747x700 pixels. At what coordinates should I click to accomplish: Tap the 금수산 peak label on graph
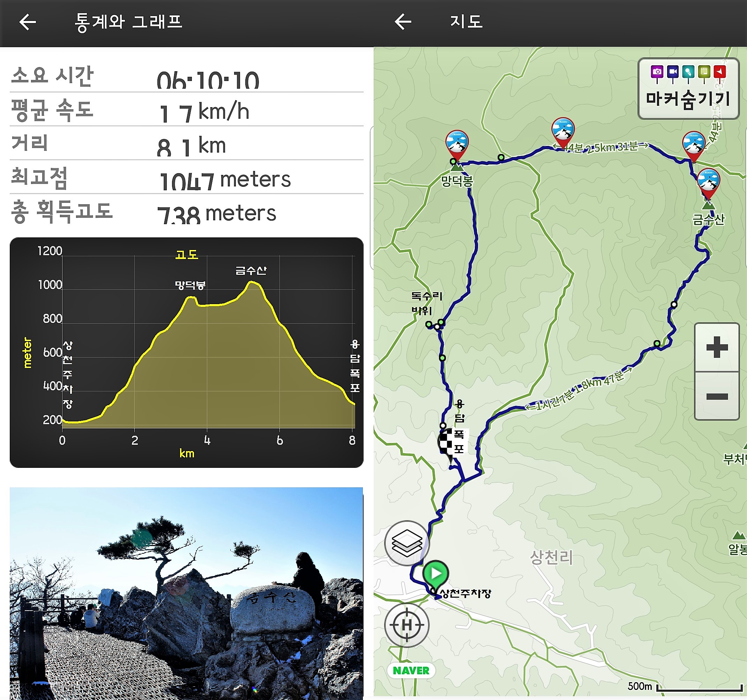(x=251, y=270)
